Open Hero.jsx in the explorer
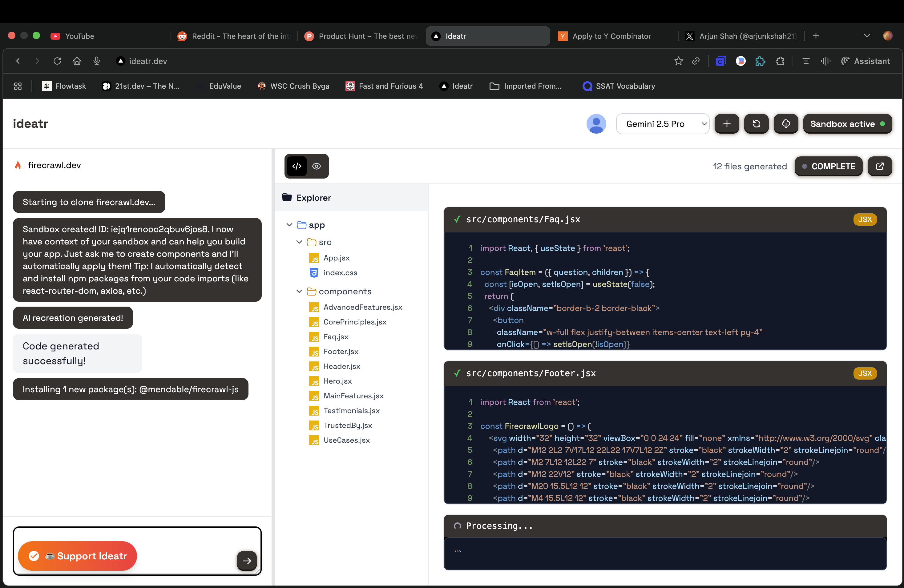Image resolution: width=904 pixels, height=588 pixels. (337, 381)
